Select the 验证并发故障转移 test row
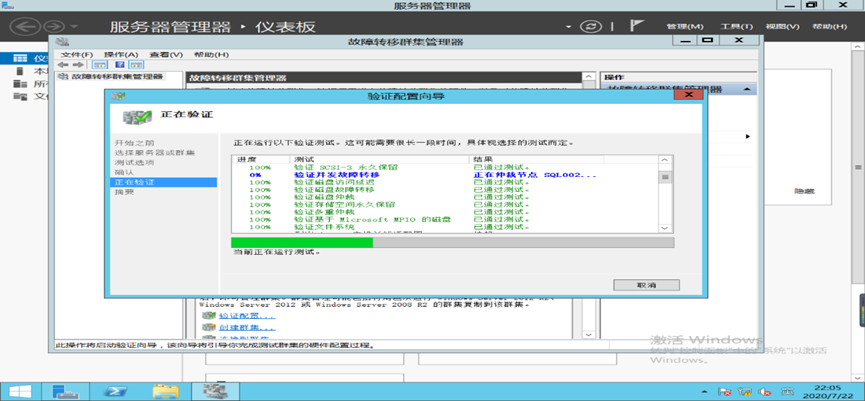The width and height of the screenshot is (865, 401). 445,175
